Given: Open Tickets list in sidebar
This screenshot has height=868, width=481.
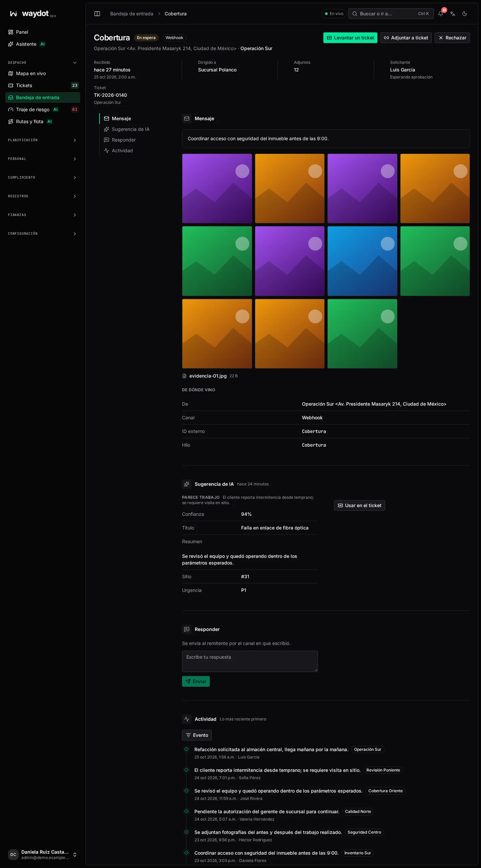Looking at the screenshot, I should point(43,85).
